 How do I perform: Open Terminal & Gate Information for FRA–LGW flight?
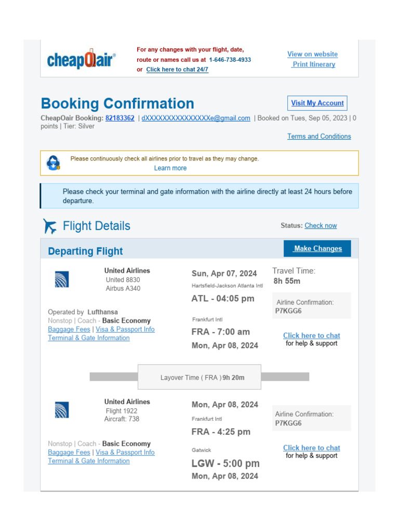[89, 461]
